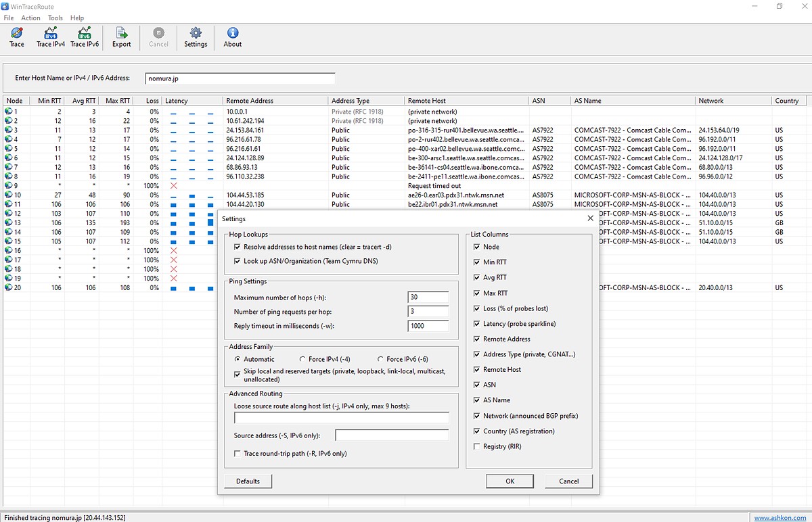Uncheck the Min RTT list column
The image size is (812, 522).
pyautogui.click(x=477, y=262)
